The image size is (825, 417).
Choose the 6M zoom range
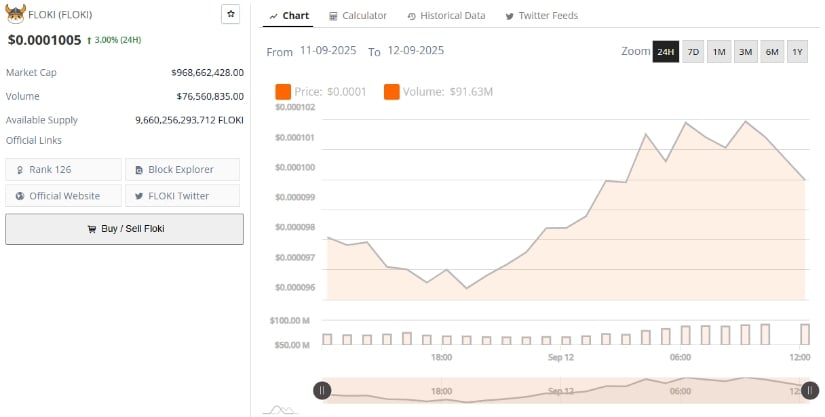[772, 52]
